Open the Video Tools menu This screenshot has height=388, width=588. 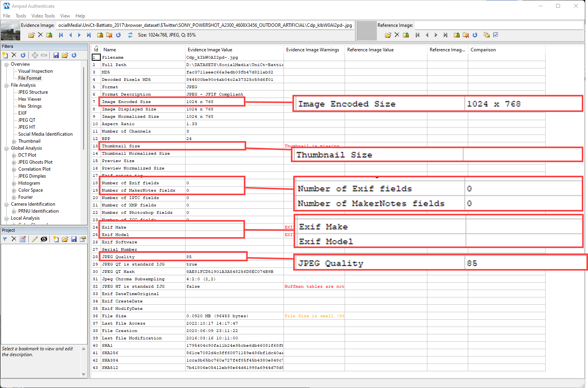(43, 16)
